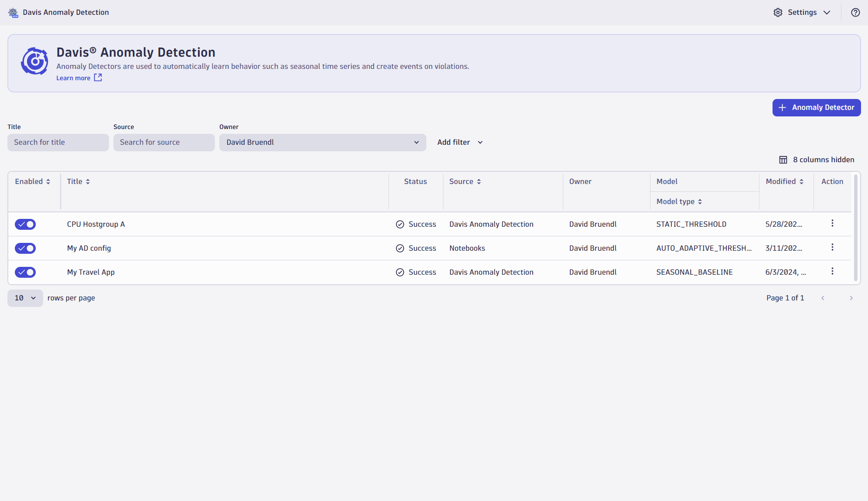The image size is (868, 501).
Task: Open actions menu for My Travel App
Action: pos(832,272)
